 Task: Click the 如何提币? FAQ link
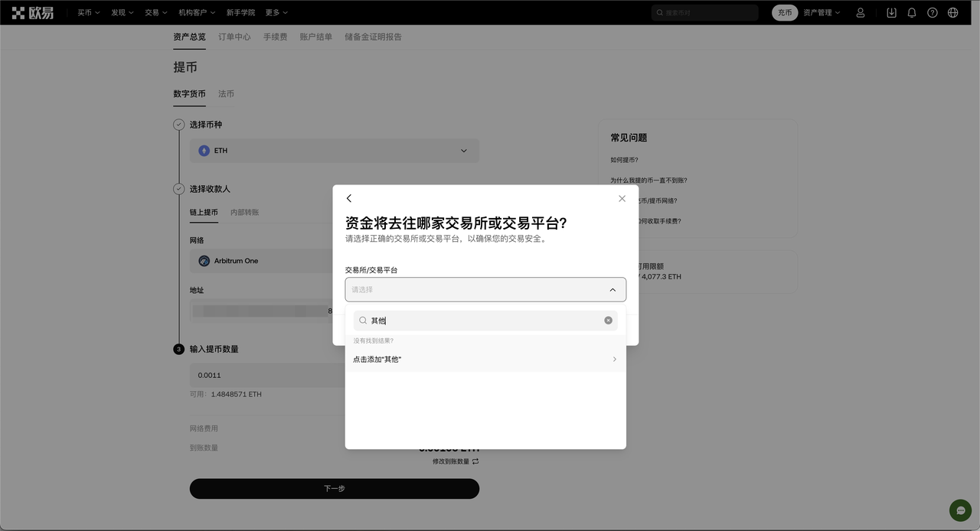pos(624,160)
